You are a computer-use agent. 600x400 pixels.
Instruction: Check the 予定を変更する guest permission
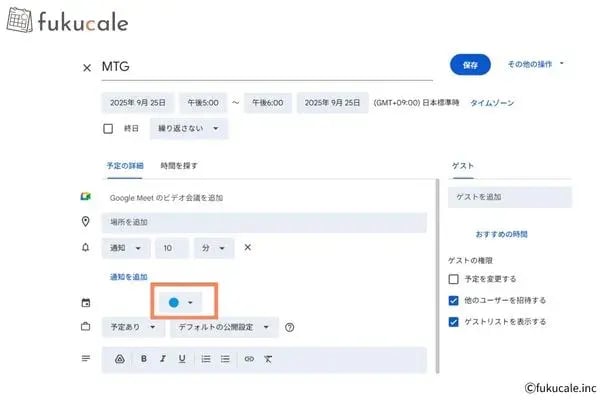tap(454, 278)
